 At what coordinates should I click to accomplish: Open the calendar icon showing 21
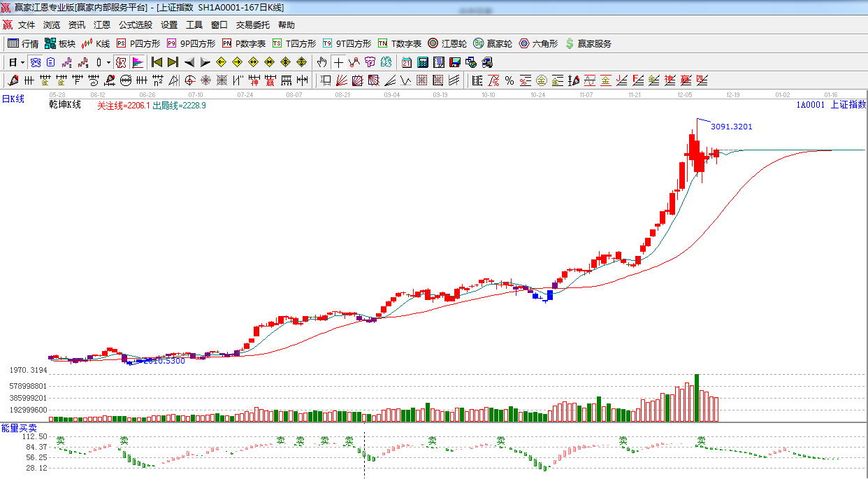[406, 62]
